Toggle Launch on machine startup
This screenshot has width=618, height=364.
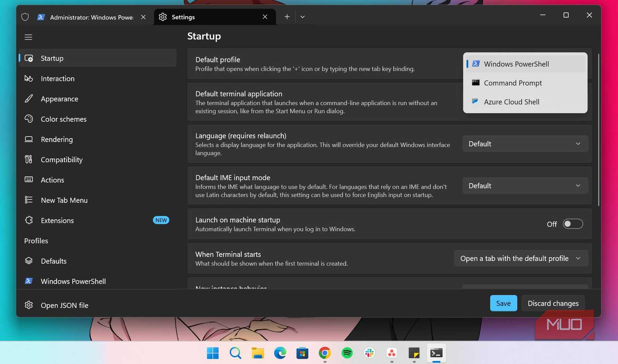click(x=573, y=224)
